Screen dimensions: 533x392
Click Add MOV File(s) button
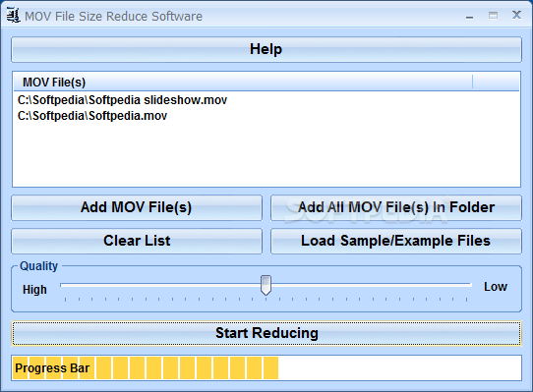tap(137, 207)
